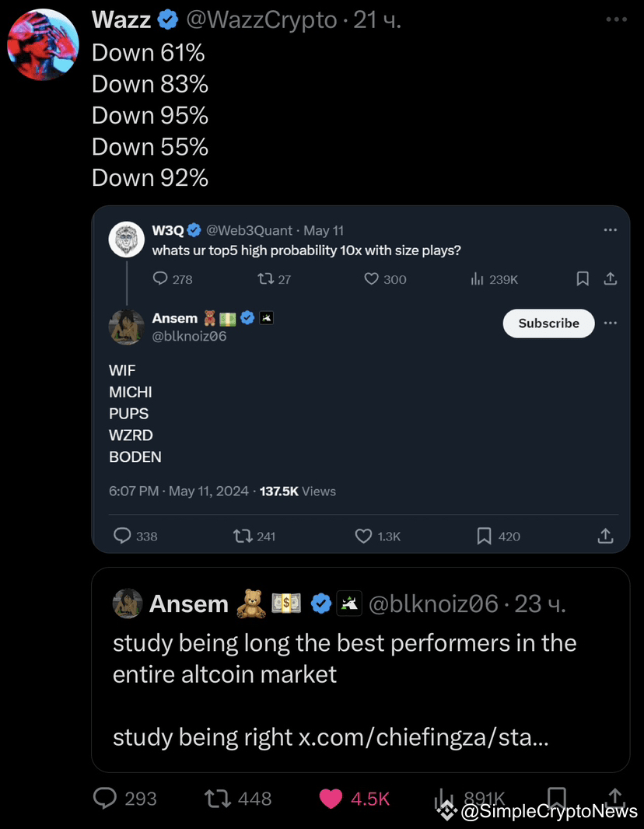View analytics on W3Q's tweet (239K)
The image size is (644, 829).
tap(478, 279)
